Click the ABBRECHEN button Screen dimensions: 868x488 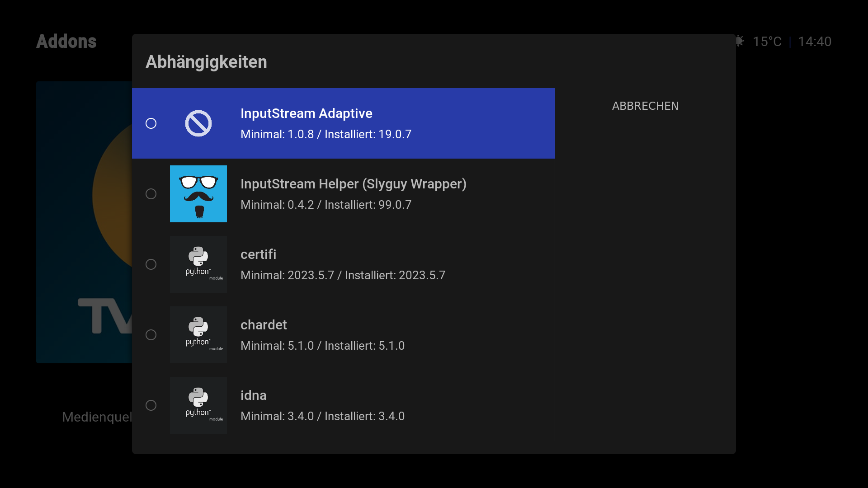coord(645,106)
